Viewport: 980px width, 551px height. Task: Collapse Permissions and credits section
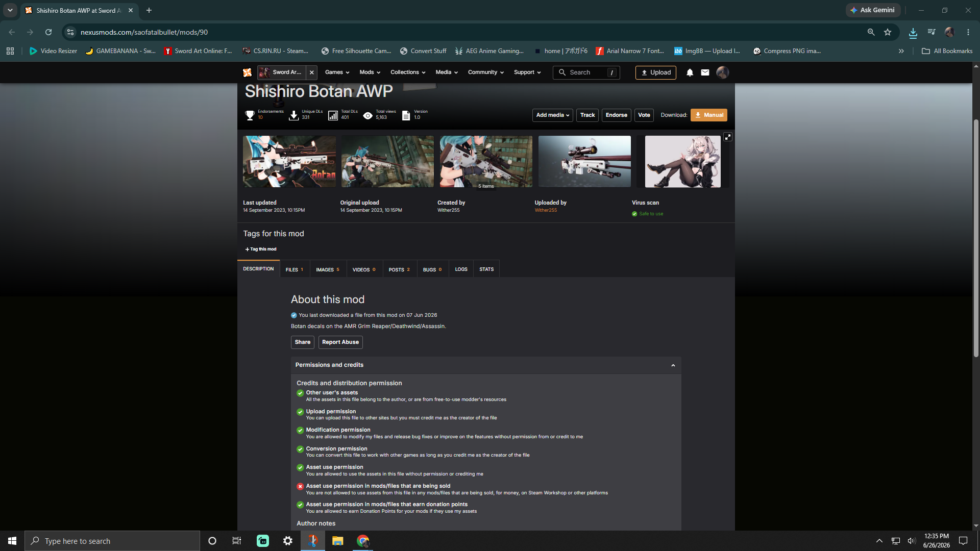486,365
